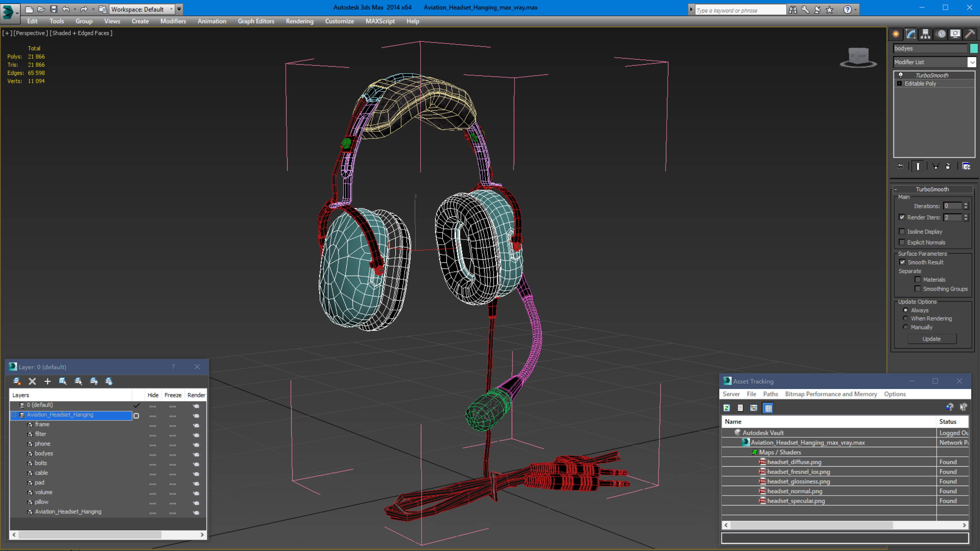The width and height of the screenshot is (980, 551).
Task: Click the Communication Center satellite dish icon
Action: click(817, 10)
